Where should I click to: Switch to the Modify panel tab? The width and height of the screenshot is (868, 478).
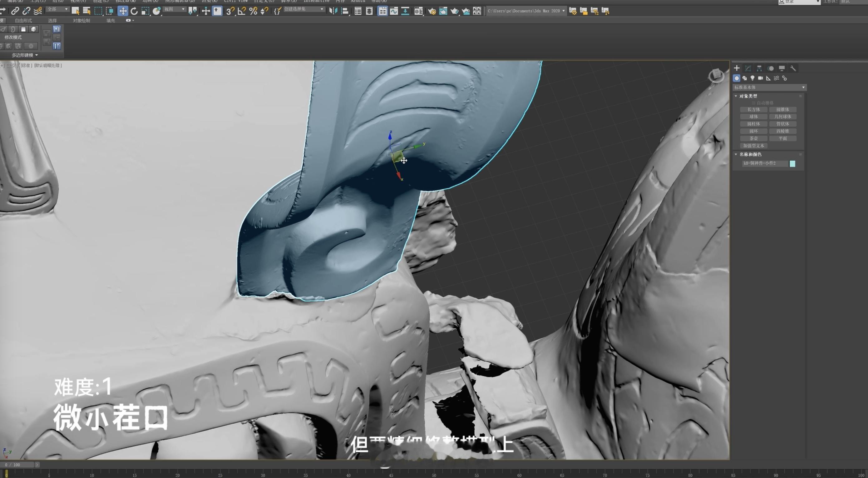748,68
